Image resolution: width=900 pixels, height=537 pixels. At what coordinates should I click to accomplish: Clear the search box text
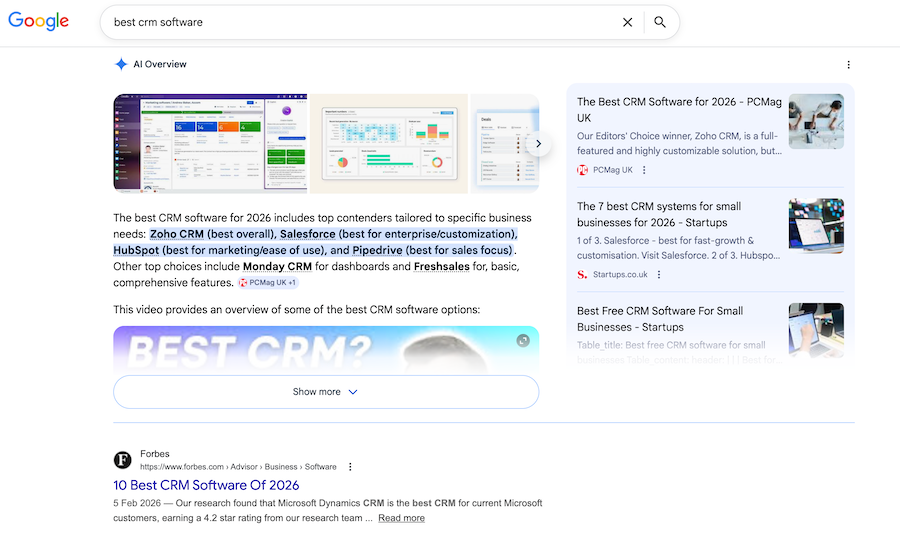click(627, 22)
